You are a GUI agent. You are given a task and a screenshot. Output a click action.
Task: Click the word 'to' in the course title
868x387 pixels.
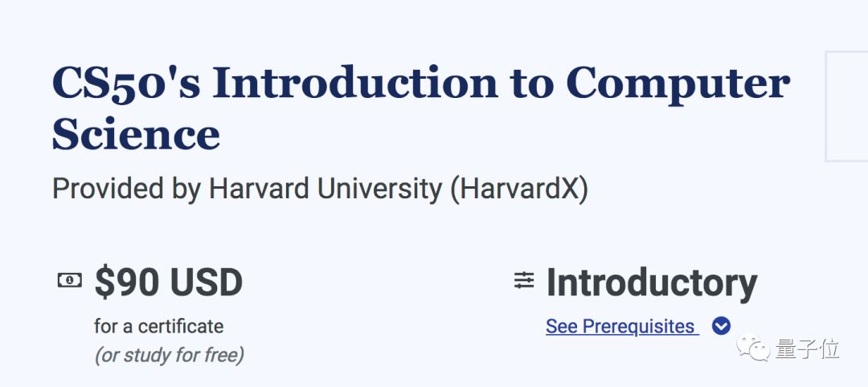click(x=531, y=83)
